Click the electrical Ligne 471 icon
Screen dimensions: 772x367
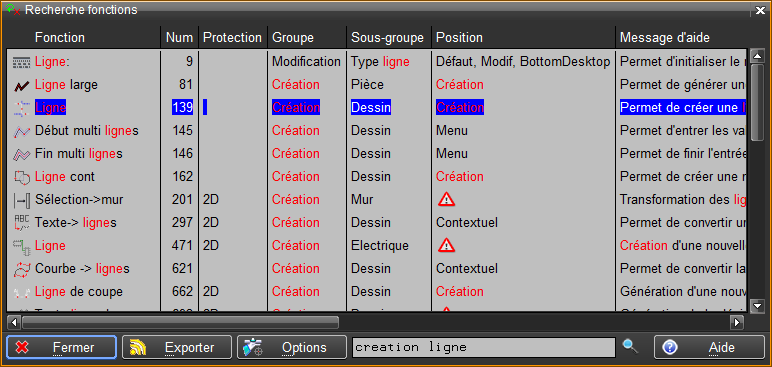tap(21, 246)
